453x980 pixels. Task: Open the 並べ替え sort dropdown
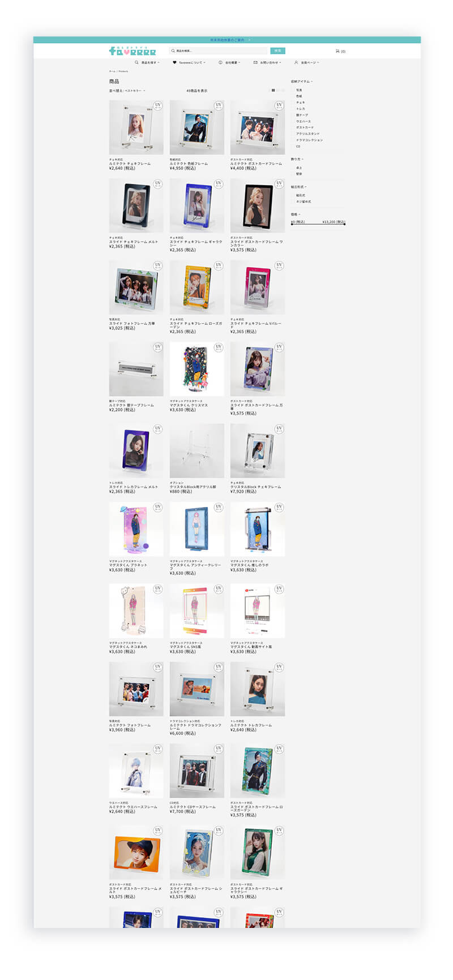[x=127, y=91]
